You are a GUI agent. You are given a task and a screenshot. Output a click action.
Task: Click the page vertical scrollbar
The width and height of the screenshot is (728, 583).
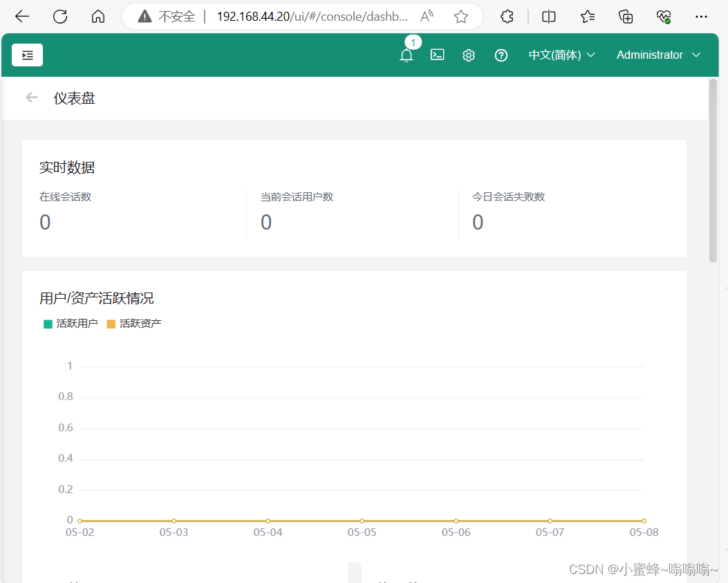point(713,171)
